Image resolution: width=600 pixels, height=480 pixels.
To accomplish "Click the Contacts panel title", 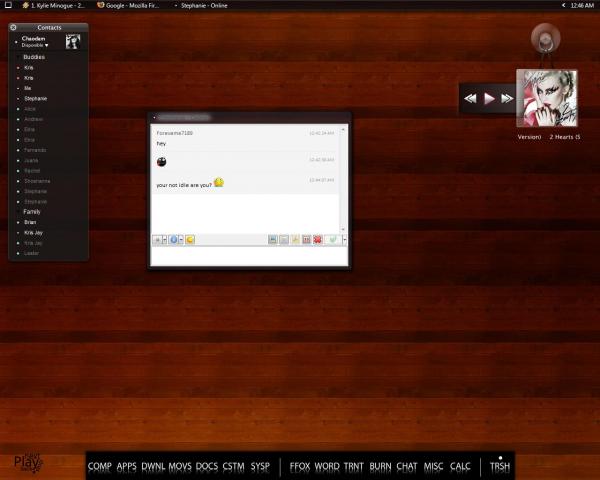I will tap(49, 28).
